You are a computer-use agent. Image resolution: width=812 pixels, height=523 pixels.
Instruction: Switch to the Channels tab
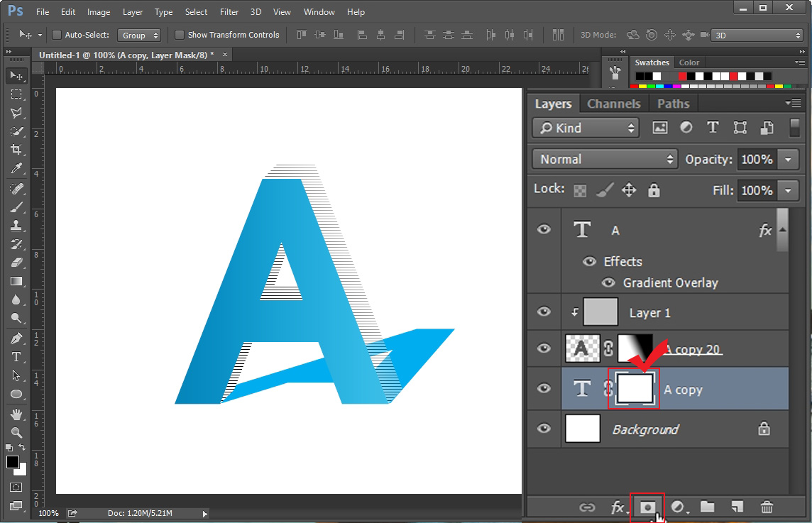pos(614,104)
